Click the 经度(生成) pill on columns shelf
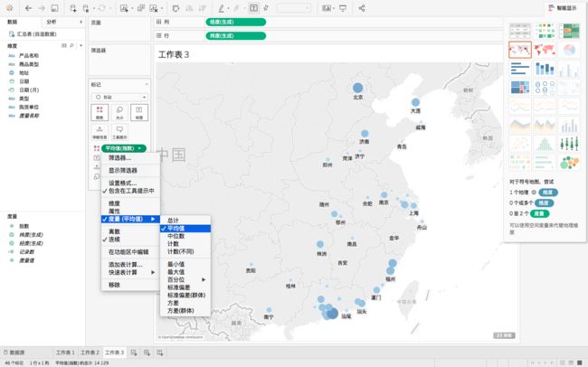 point(236,22)
